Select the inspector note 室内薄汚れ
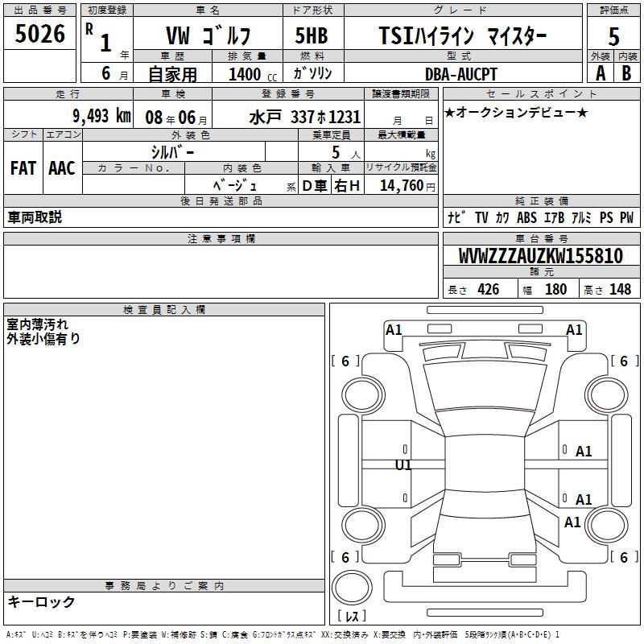The width and height of the screenshot is (644, 644). (37, 324)
